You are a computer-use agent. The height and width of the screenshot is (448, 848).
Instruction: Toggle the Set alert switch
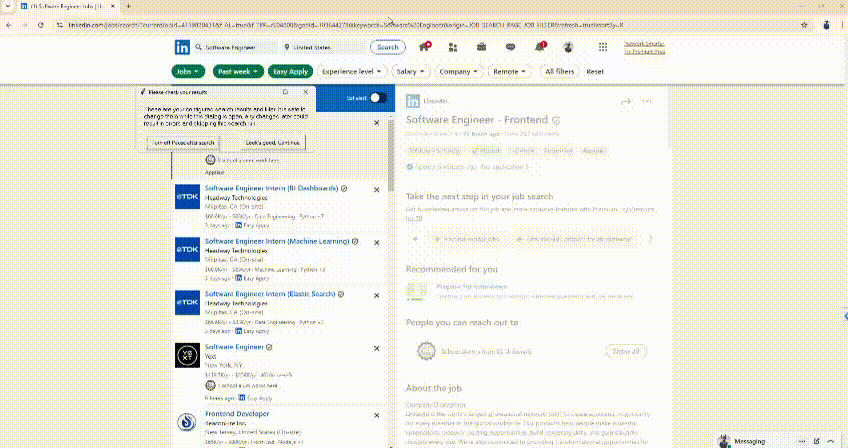coord(378,98)
